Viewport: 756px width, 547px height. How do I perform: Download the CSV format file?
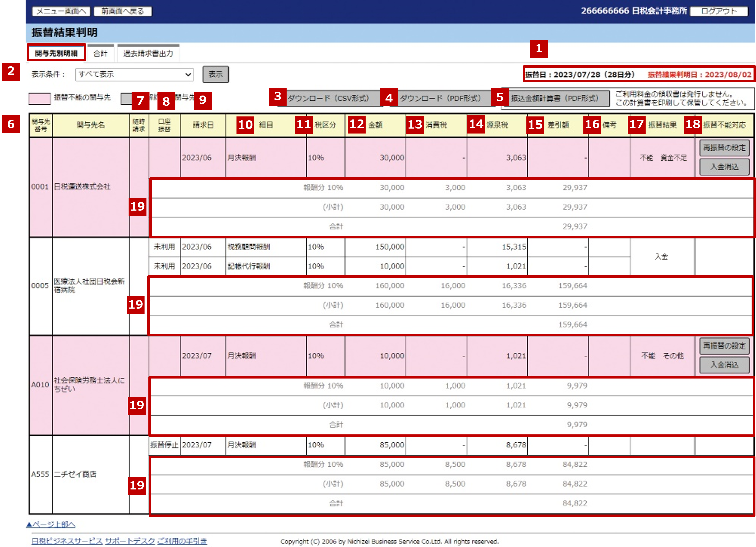pyautogui.click(x=328, y=98)
